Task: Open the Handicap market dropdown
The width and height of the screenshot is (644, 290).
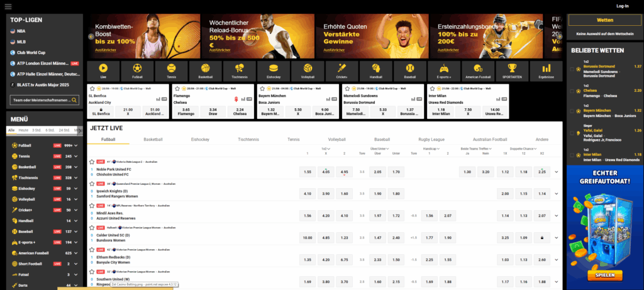Action: coord(432,148)
